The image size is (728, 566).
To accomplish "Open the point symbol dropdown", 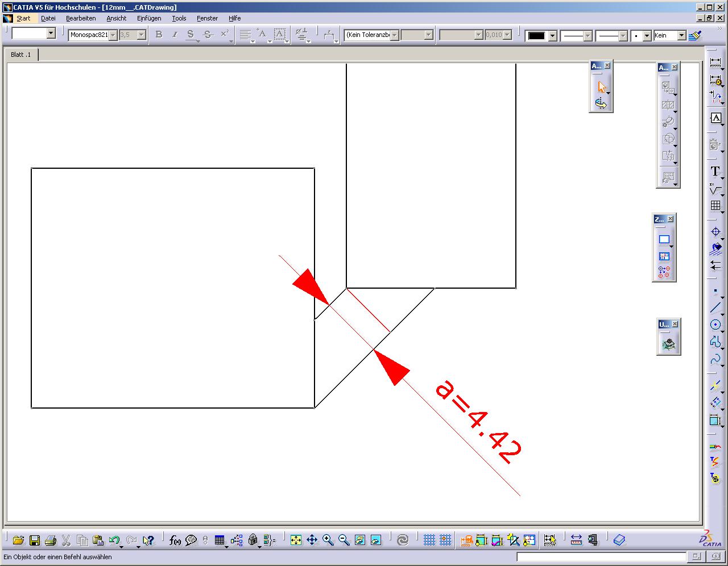I will tap(647, 36).
